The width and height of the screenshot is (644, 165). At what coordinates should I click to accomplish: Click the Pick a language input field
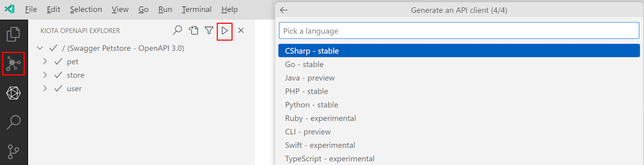pyautogui.click(x=459, y=31)
